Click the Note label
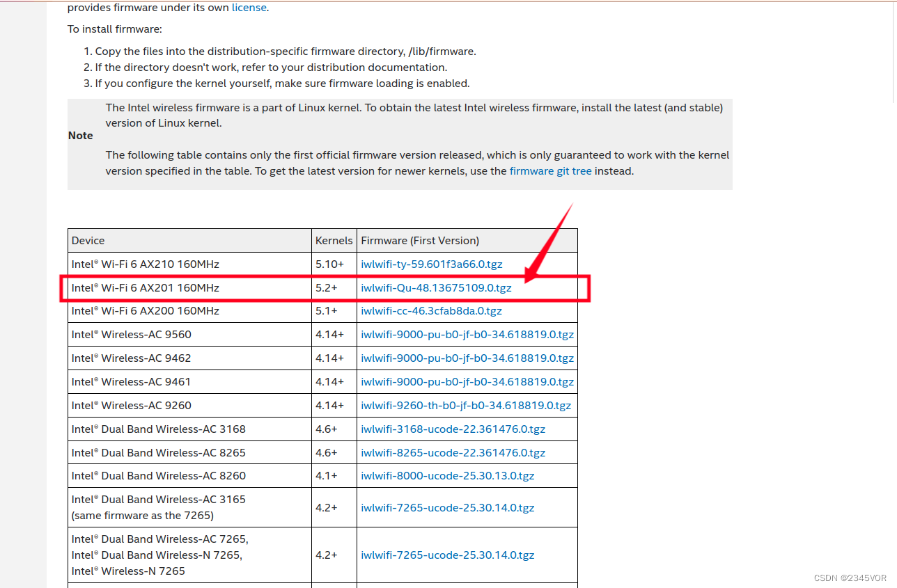This screenshot has width=897, height=588. pyautogui.click(x=81, y=136)
